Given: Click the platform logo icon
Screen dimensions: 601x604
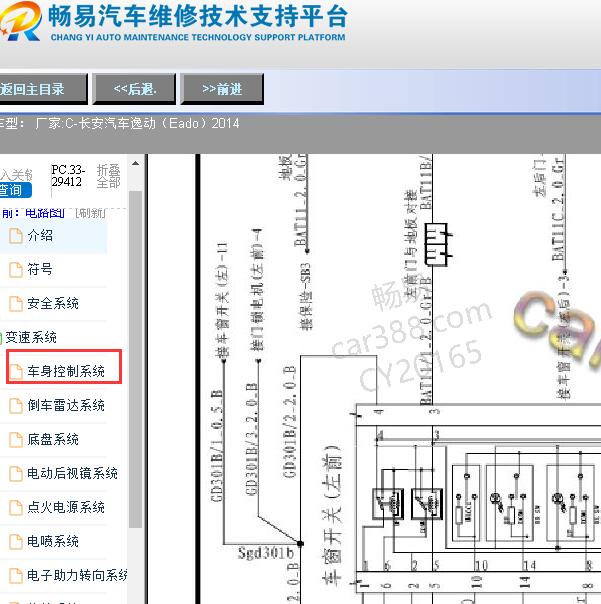Looking at the screenshot, I should [x=20, y=21].
